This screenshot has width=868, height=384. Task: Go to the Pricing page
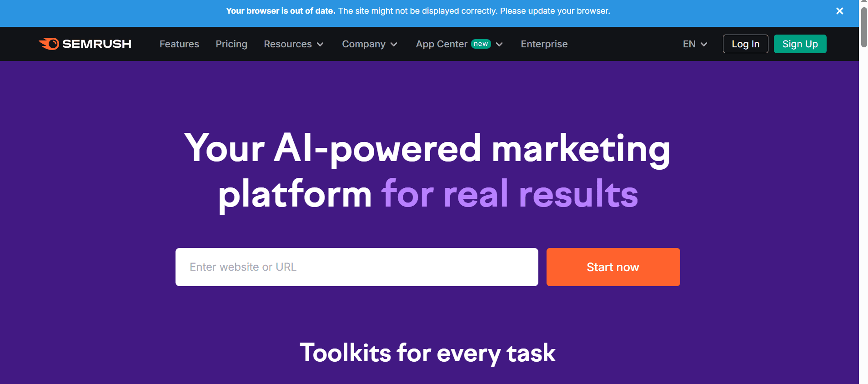(x=231, y=44)
